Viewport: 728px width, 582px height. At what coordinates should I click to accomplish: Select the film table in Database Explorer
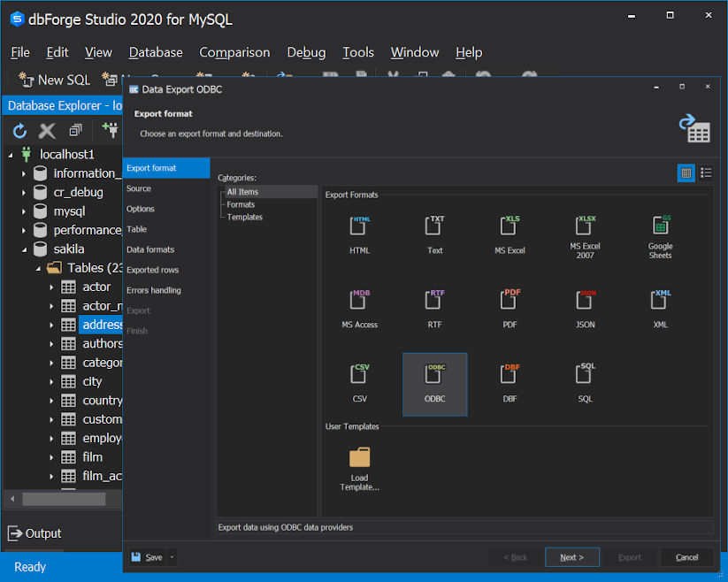tap(92, 457)
